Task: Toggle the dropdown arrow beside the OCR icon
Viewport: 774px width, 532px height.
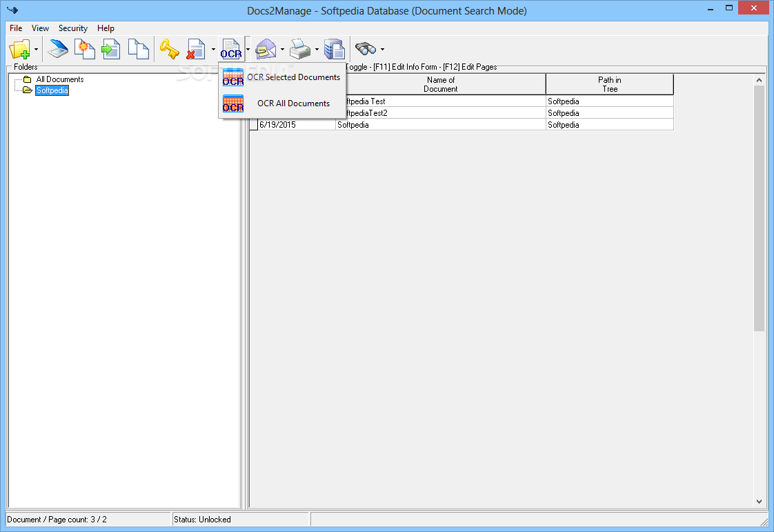Action: click(248, 50)
